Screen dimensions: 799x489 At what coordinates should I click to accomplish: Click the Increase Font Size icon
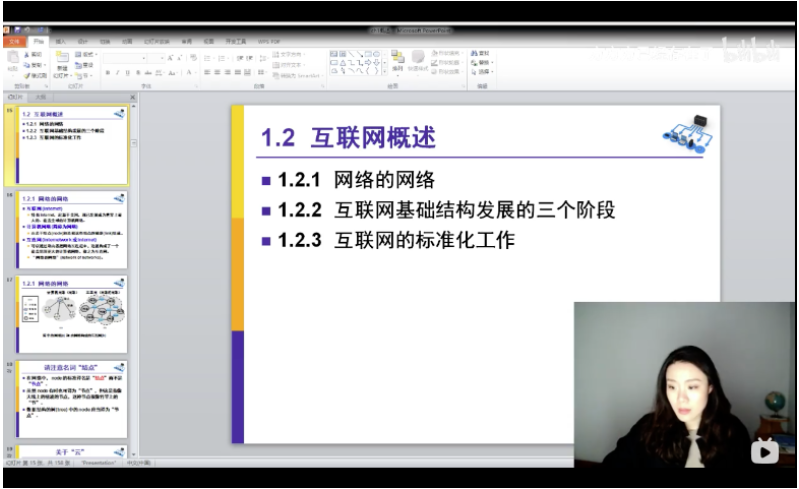(x=170, y=58)
